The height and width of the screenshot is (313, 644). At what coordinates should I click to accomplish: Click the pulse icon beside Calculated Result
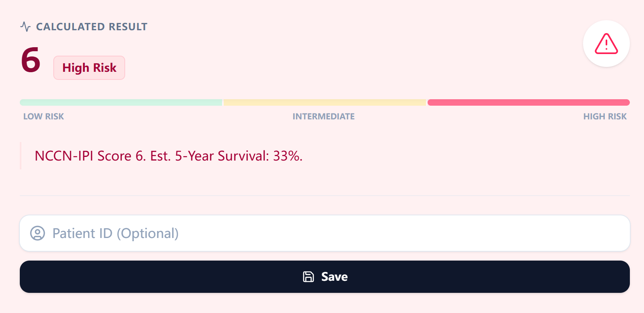[25, 27]
